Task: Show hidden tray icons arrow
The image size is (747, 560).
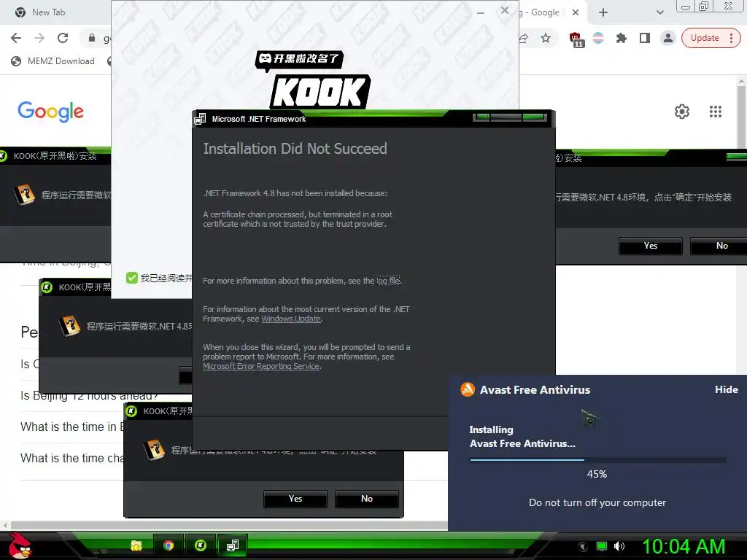Action: coord(583,546)
